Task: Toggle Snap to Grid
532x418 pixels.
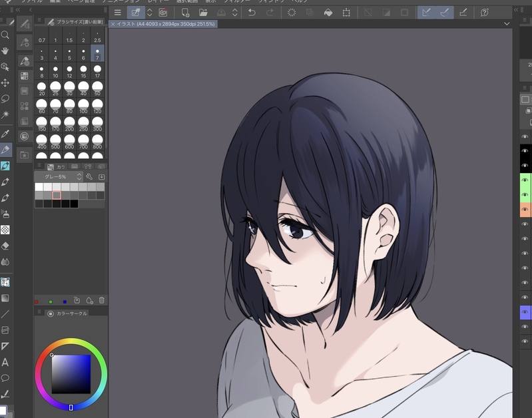Action: 463,13
